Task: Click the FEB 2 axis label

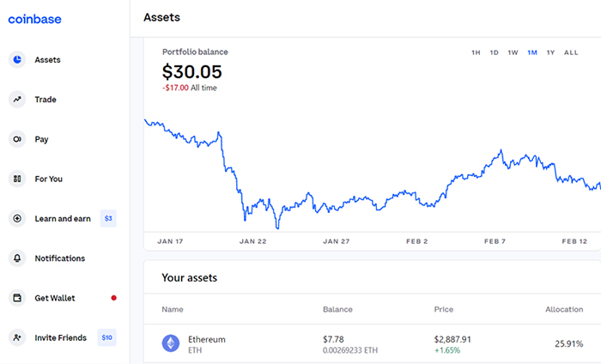Action: (417, 241)
